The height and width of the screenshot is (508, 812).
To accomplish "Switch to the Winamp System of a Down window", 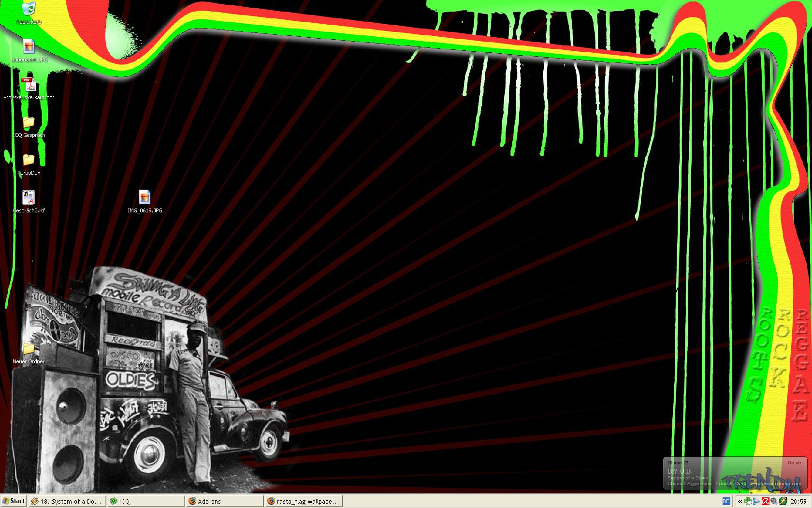I will click(x=66, y=501).
